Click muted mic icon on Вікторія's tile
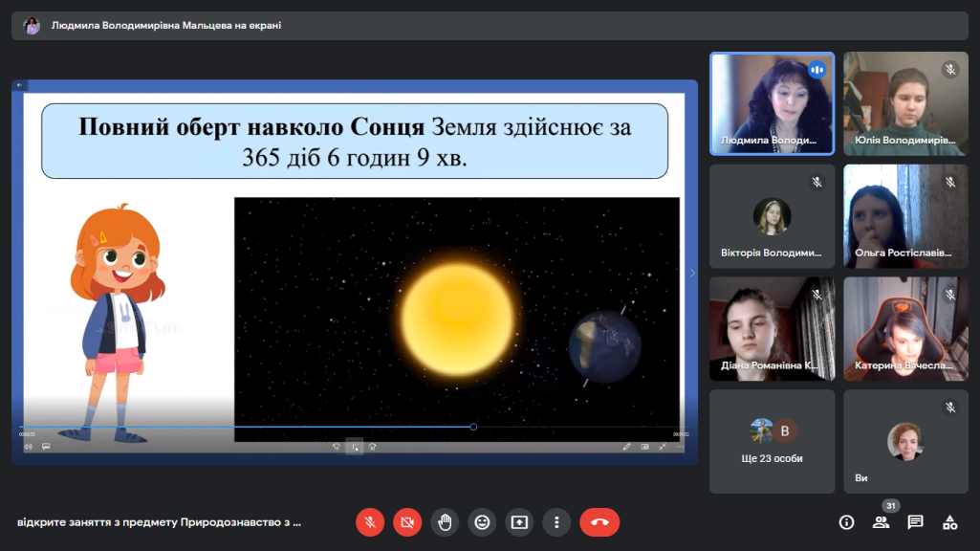The height and width of the screenshot is (551, 980). 817,182
